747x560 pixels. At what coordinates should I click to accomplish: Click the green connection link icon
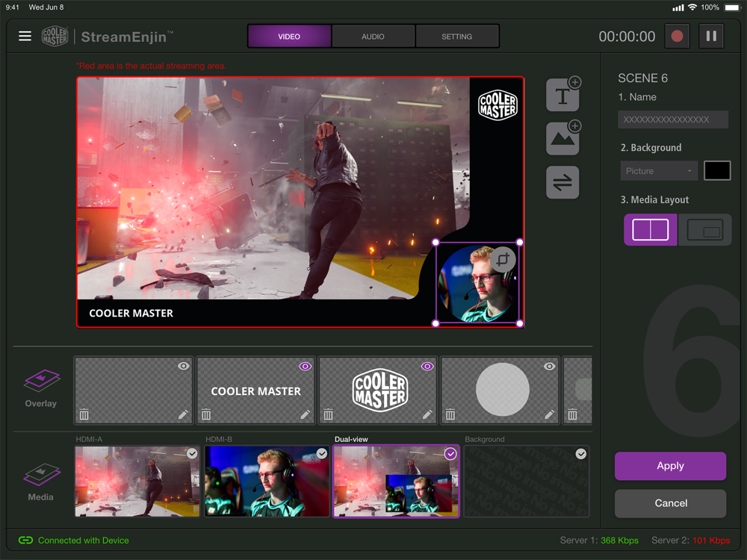click(x=25, y=540)
